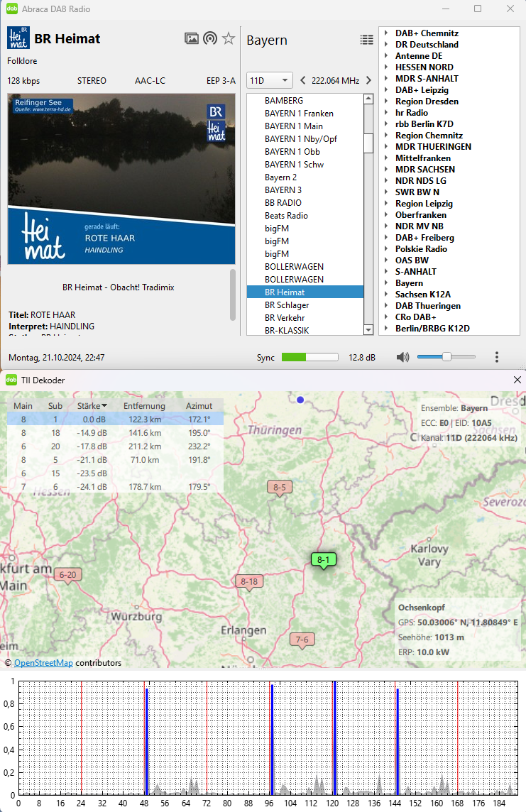Expand the Antenne DE ensemble
The image size is (526, 812).
click(386, 56)
